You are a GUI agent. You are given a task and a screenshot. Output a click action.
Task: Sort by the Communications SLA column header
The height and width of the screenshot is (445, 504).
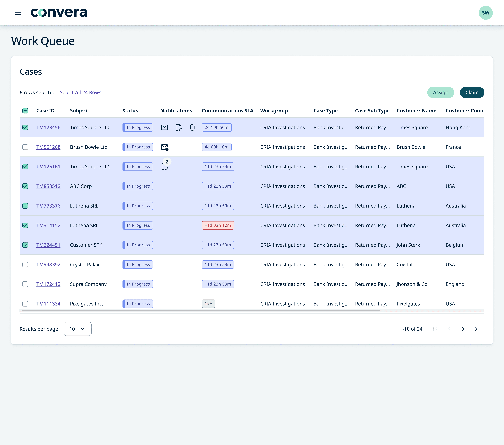227,111
